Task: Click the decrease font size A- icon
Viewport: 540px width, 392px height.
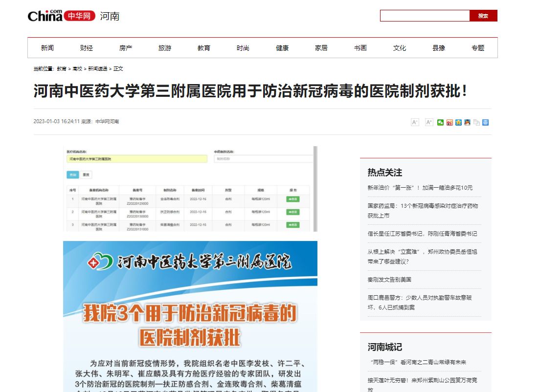Action: point(415,122)
